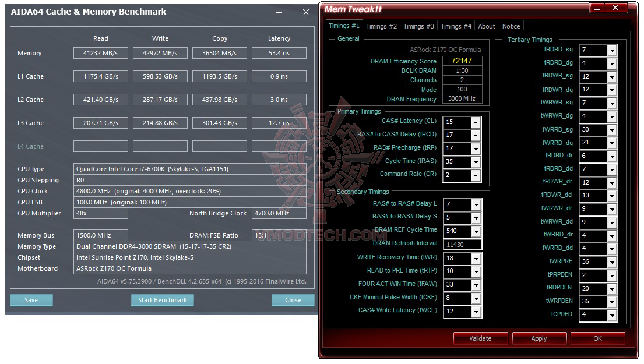This screenshot has width=644, height=364.
Task: Minimize the AIDA64 benchmark window
Action: point(279,12)
